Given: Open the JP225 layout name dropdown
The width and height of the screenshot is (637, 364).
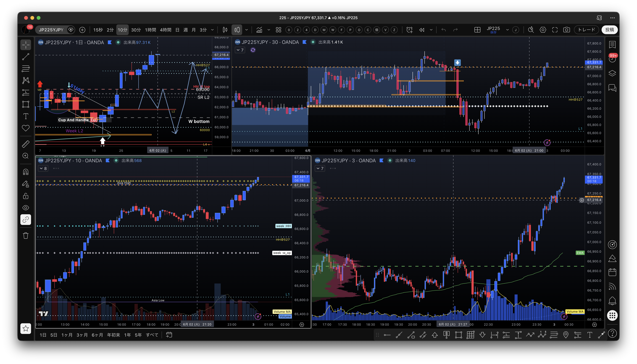Looking at the screenshot, I should [507, 30].
